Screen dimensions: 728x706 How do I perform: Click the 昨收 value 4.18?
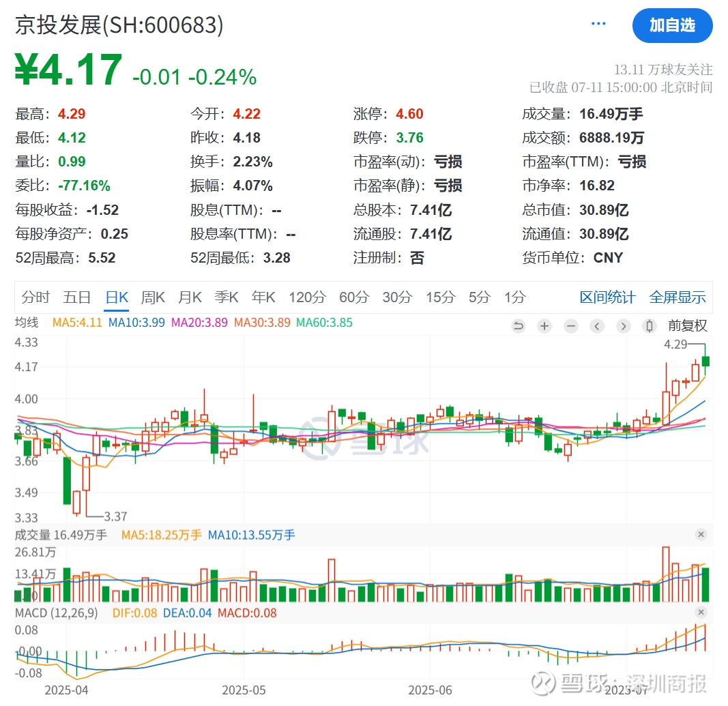click(246, 138)
